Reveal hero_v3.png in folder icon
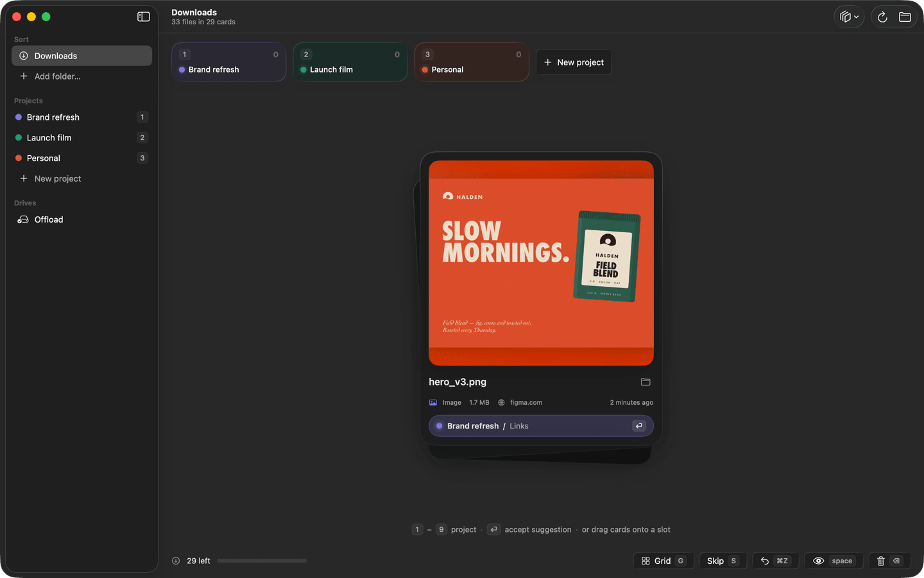This screenshot has height=578, width=924. [646, 382]
